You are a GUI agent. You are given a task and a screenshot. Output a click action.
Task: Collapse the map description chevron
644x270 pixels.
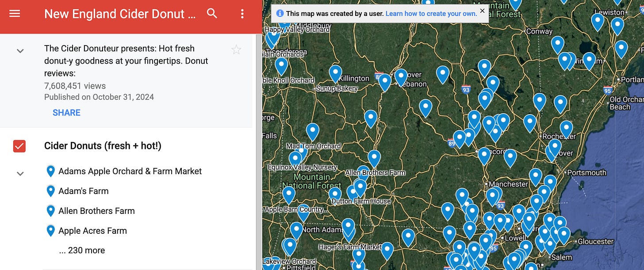20,51
